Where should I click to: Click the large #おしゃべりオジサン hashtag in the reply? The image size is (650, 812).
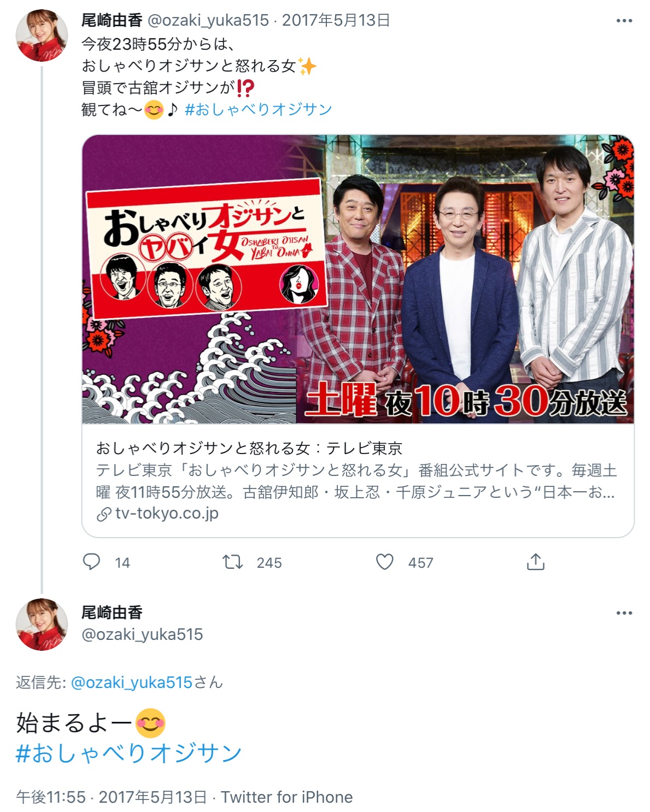click(129, 753)
